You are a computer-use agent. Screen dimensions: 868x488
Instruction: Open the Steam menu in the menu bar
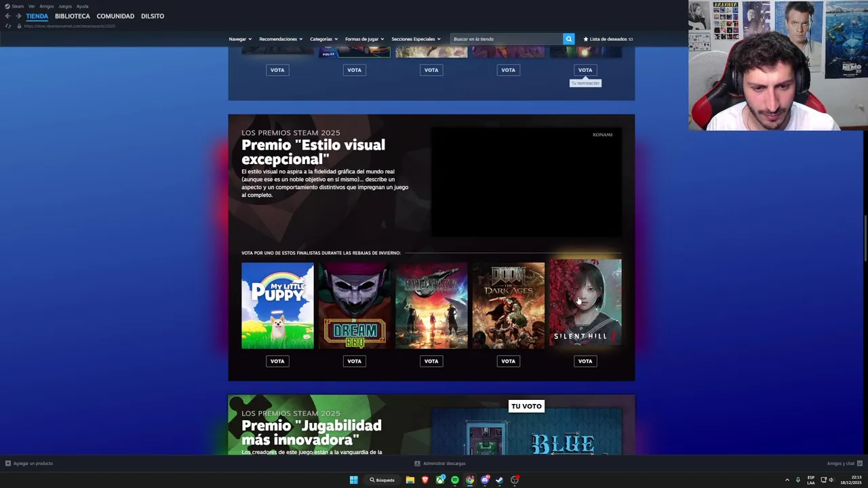[18, 6]
